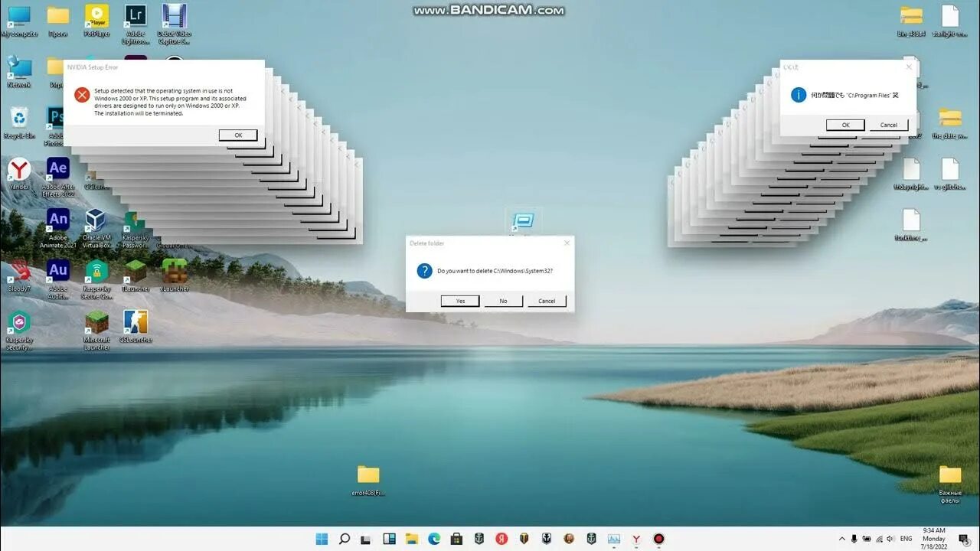Open the PotPlayer desktop shortcut
This screenshot has width=980, height=551.
(x=96, y=21)
